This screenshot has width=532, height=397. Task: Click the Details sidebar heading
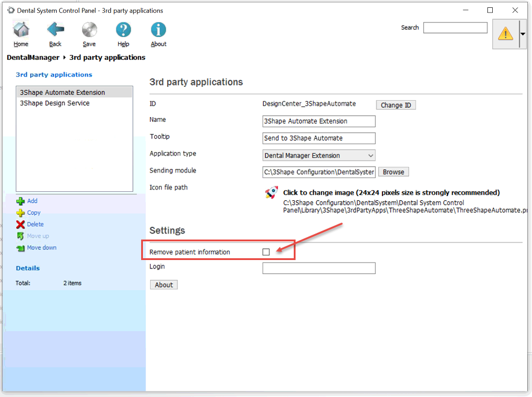click(28, 268)
